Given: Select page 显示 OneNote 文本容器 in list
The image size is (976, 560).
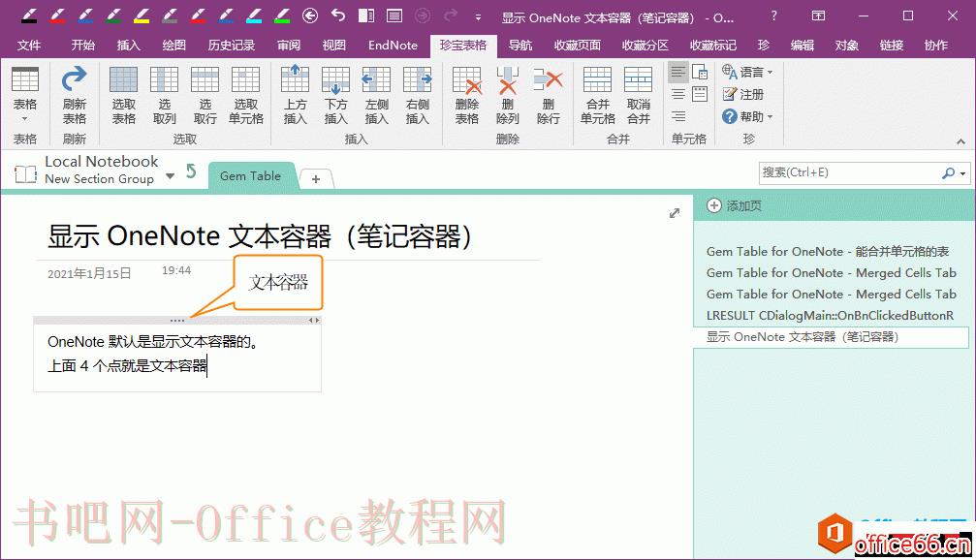Looking at the screenshot, I should tap(831, 337).
